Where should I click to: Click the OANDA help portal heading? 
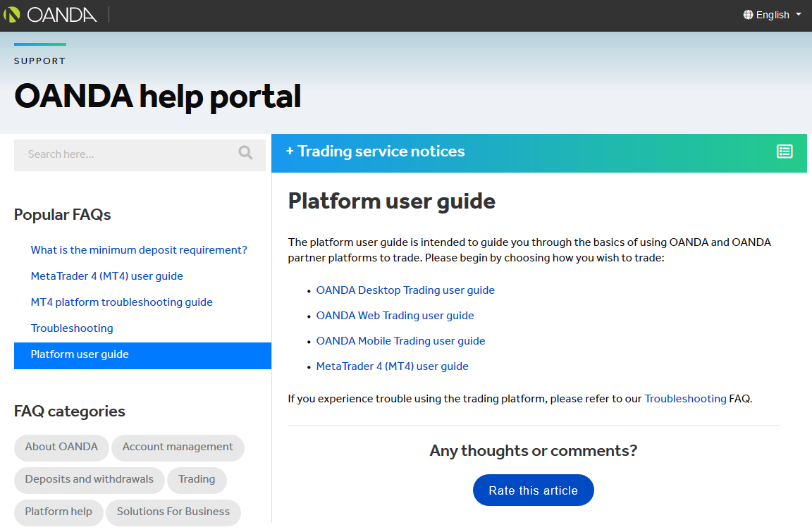click(x=157, y=97)
